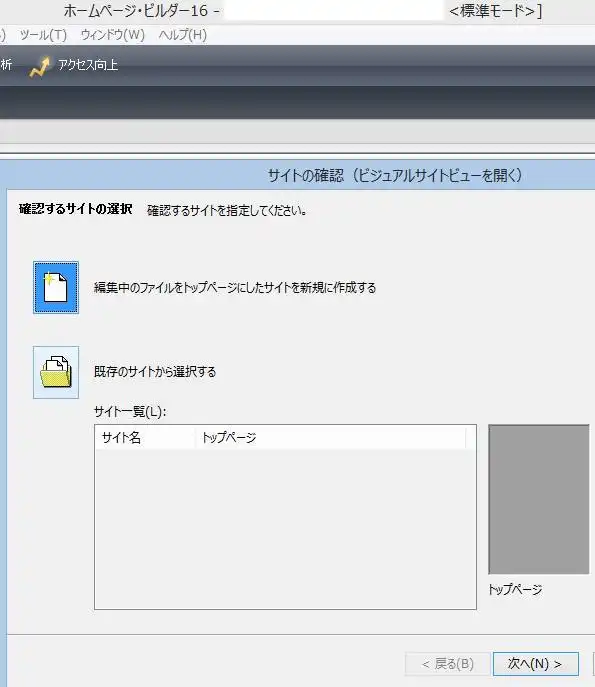Open the ヘルプ(H) menu
The height and width of the screenshot is (687, 595).
point(183,35)
